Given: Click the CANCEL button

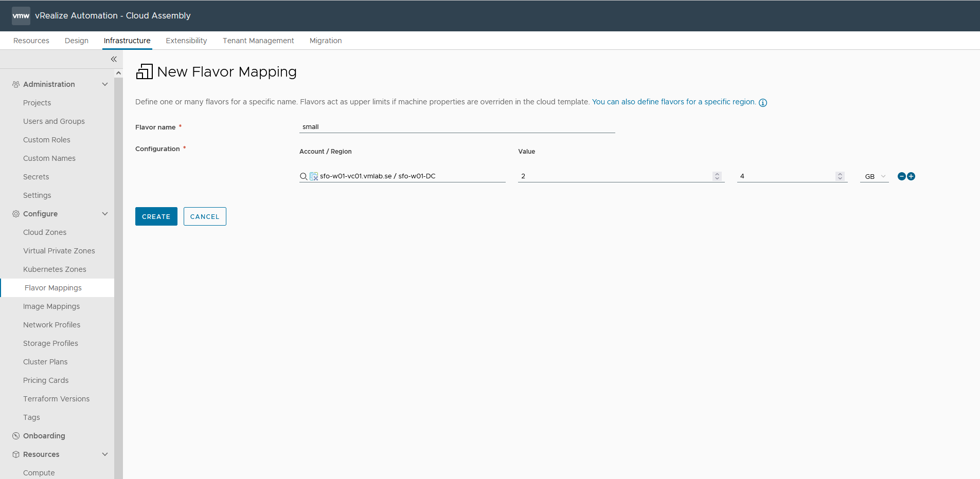Looking at the screenshot, I should pyautogui.click(x=205, y=216).
